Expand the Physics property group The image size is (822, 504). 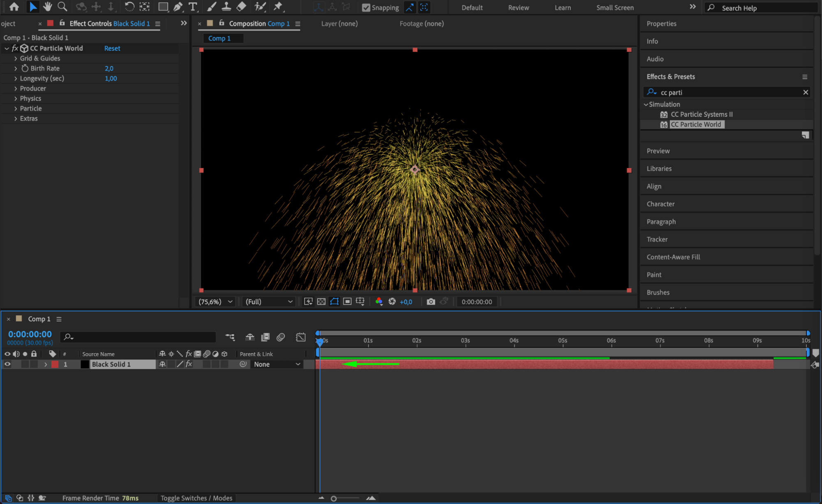click(x=16, y=99)
